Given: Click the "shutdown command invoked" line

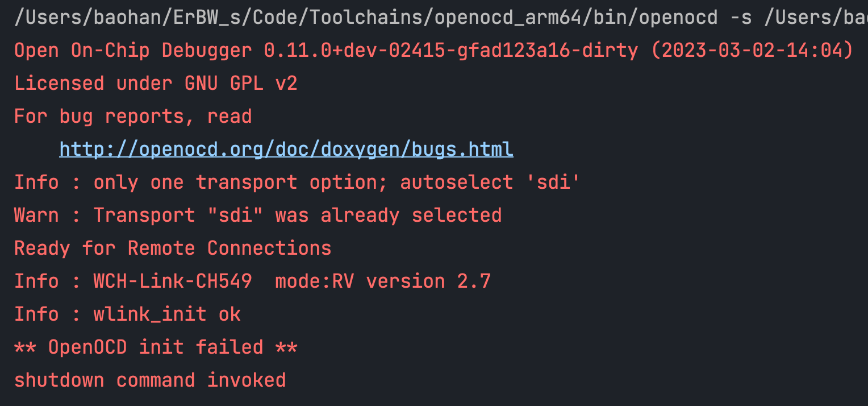Looking at the screenshot, I should click(x=150, y=380).
